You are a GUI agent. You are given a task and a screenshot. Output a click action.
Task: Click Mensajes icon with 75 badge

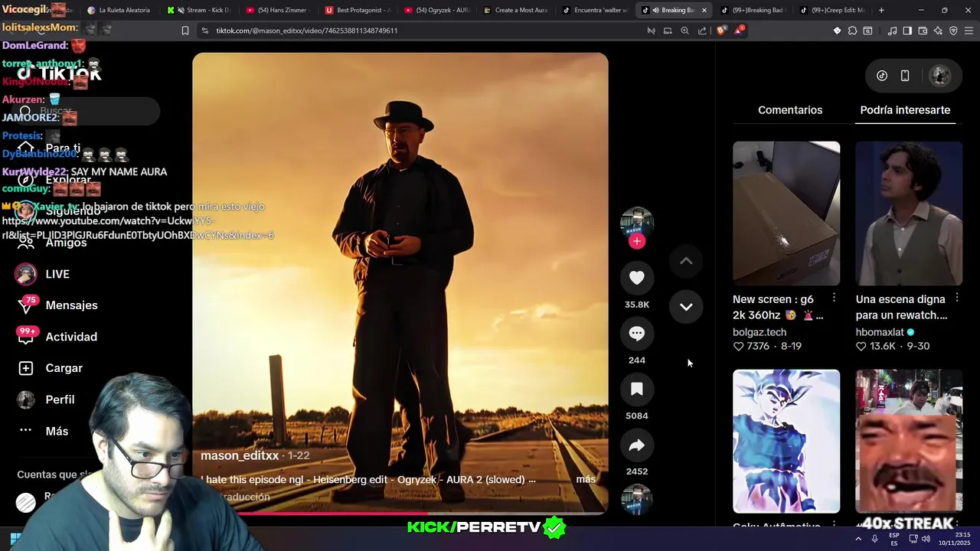pos(27,305)
